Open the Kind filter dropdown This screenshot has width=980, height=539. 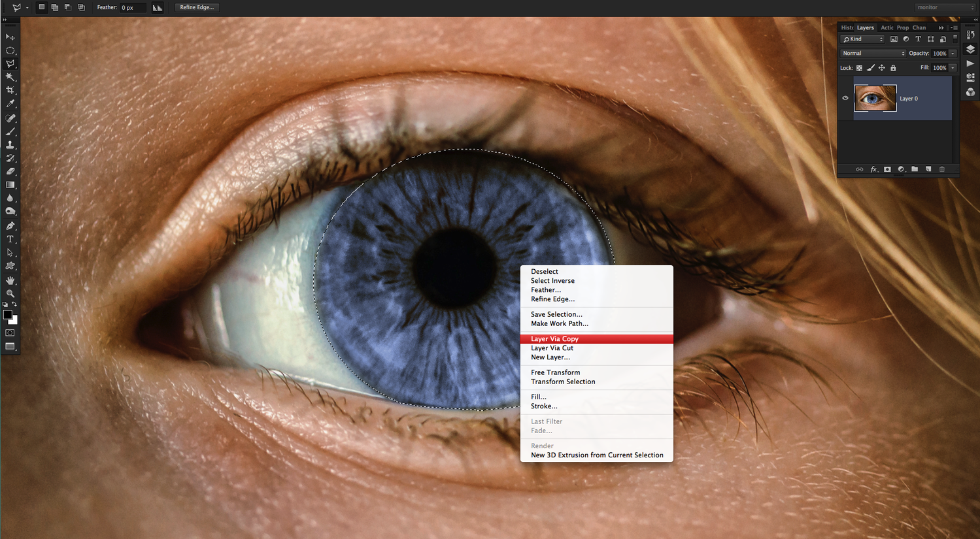[862, 39]
